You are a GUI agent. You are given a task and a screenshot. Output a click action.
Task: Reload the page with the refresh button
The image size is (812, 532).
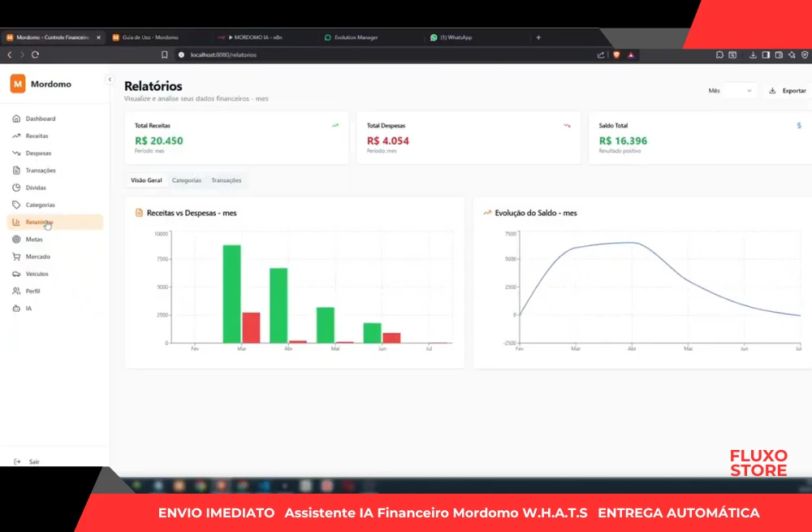(35, 54)
